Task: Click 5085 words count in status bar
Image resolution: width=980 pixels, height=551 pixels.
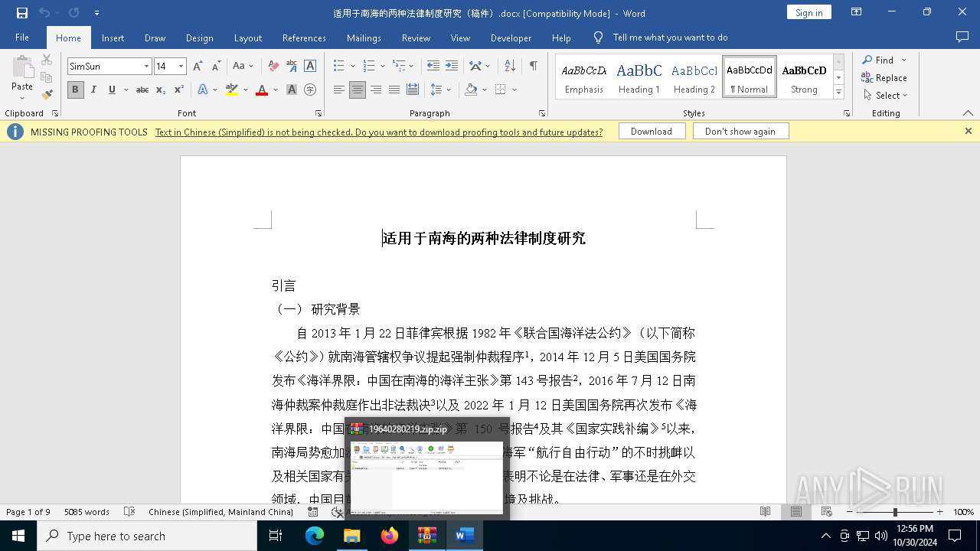Action: pos(87,512)
